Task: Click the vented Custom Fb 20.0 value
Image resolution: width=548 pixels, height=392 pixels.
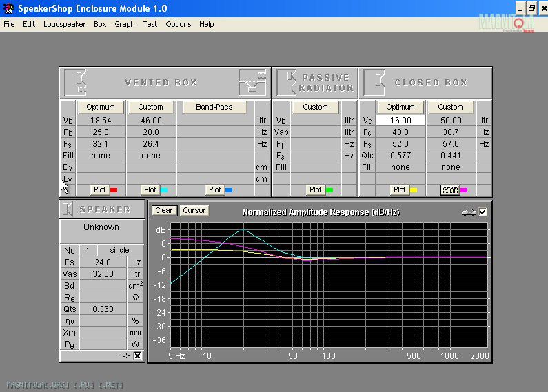Action: coord(151,132)
